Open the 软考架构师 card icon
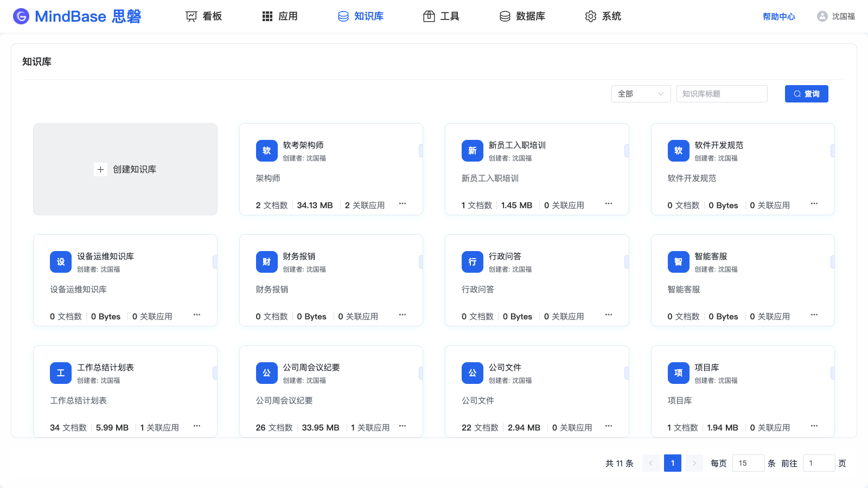Image resolution: width=868 pixels, height=488 pixels. [x=267, y=151]
